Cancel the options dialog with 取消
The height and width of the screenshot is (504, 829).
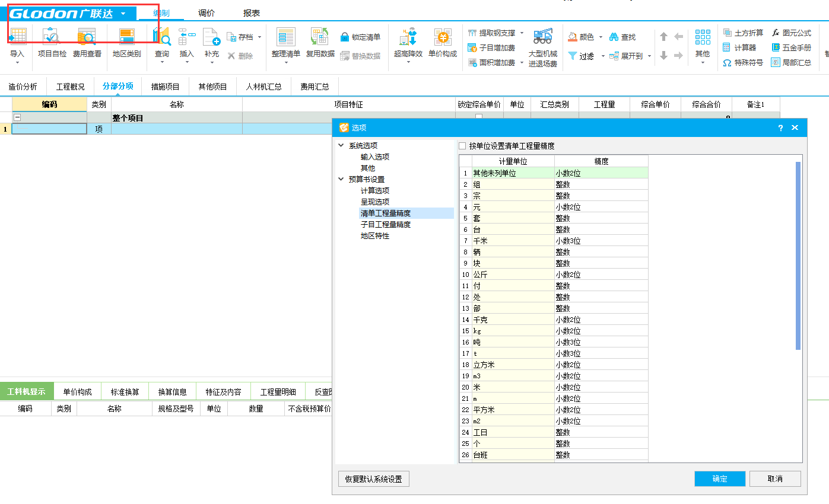click(775, 479)
